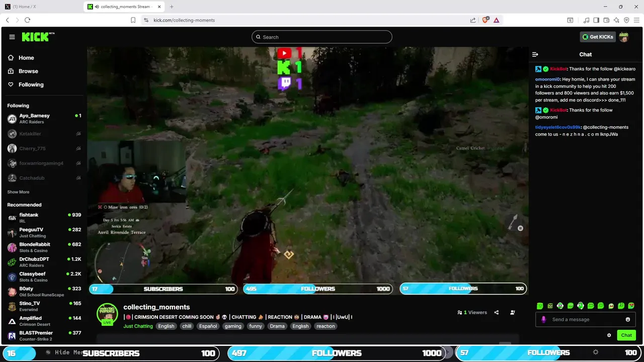644x362 pixels.
Task: Open the Kick hamburger sidebar menu
Action: pos(12,37)
